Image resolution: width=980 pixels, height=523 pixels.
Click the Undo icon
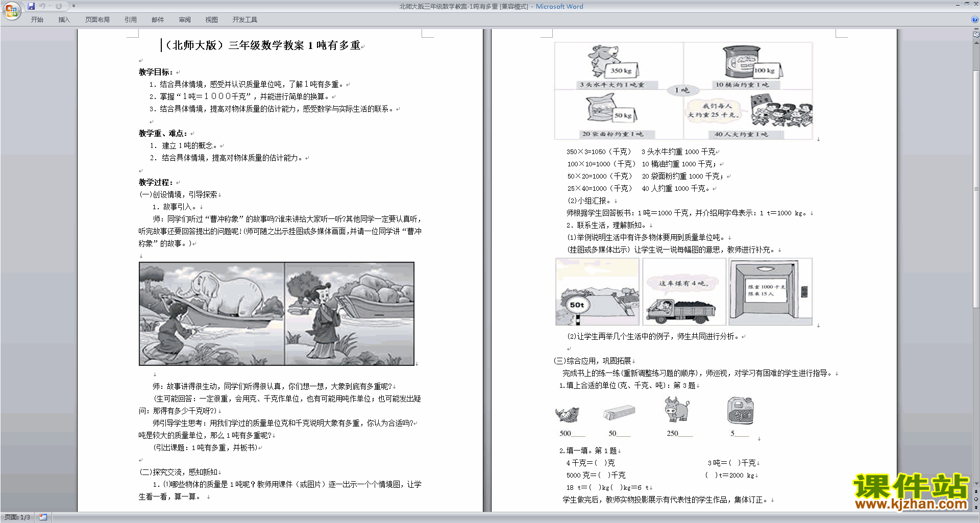pos(42,6)
